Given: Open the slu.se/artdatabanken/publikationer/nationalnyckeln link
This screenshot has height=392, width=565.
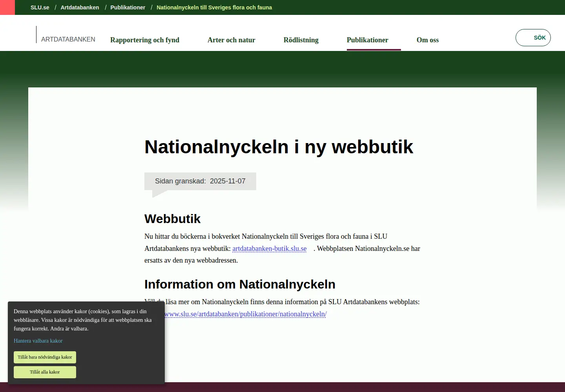Looking at the screenshot, I should (245, 314).
